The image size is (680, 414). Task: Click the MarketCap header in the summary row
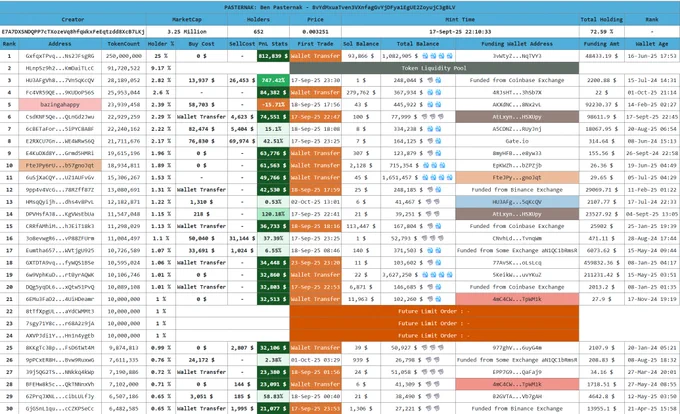186,20
